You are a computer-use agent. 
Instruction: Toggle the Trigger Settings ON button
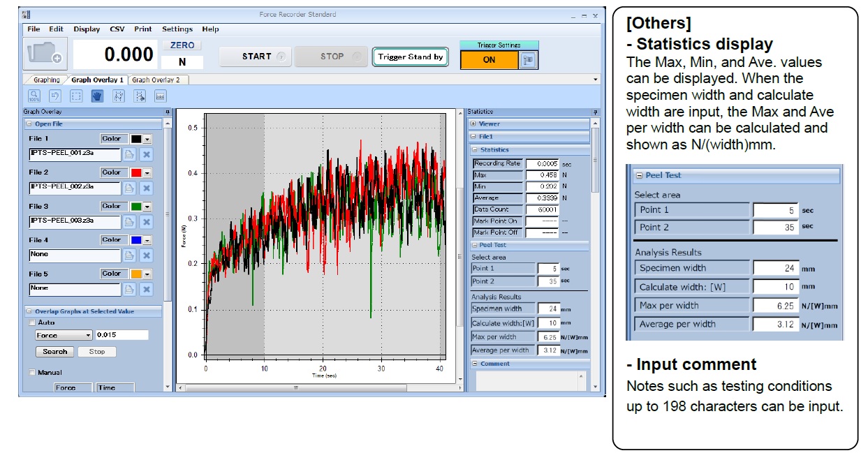(489, 60)
